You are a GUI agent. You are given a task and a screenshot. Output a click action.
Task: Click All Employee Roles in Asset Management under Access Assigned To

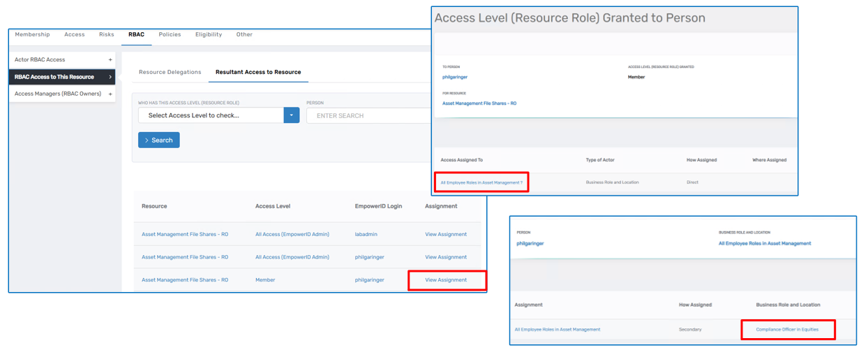[481, 182]
